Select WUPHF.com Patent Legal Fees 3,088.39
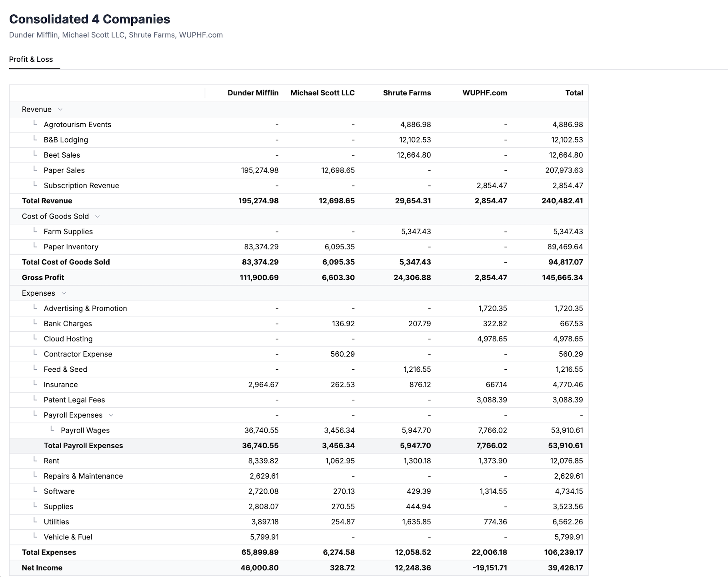 (492, 400)
